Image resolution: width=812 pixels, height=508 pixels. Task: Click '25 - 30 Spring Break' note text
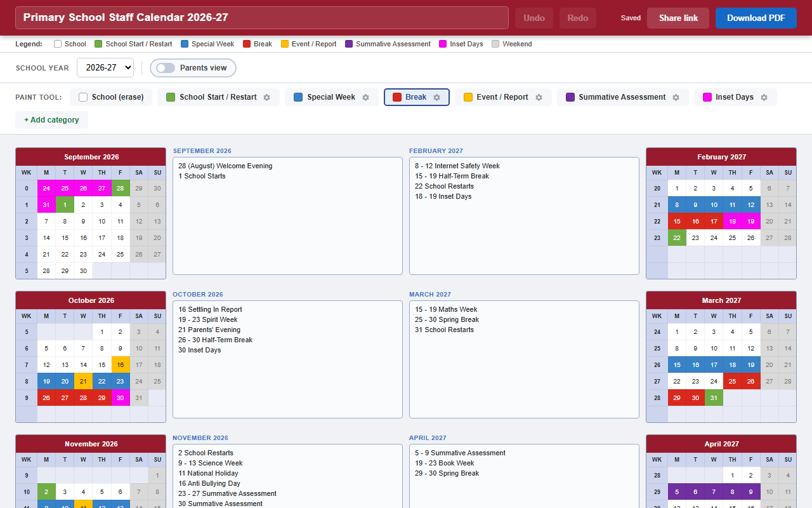point(447,319)
